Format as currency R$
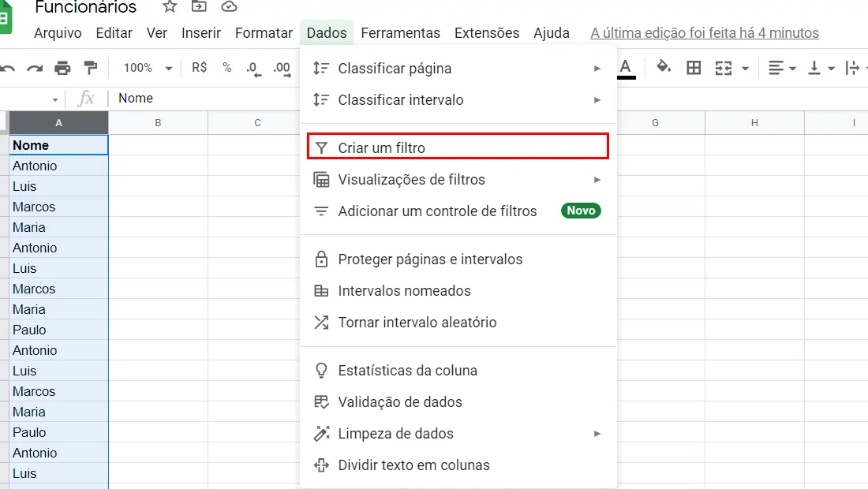This screenshot has height=489, width=868. click(x=200, y=68)
